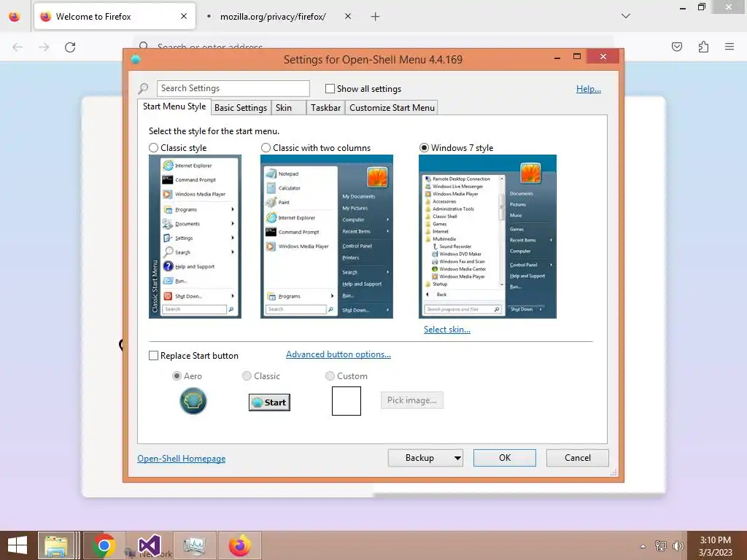Open the system monitor taskbar icon
Image resolution: width=747 pixels, height=560 pixels.
click(x=194, y=545)
